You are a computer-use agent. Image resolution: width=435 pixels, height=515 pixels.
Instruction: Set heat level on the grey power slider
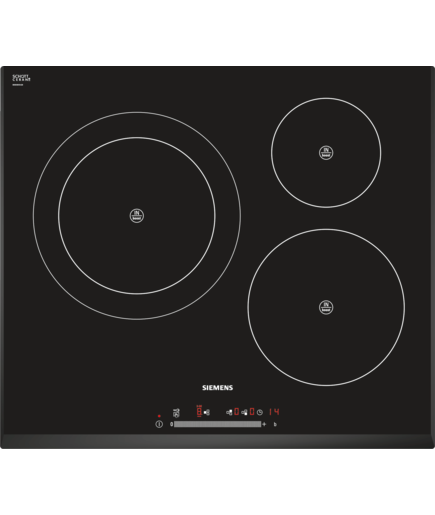pos(217,424)
